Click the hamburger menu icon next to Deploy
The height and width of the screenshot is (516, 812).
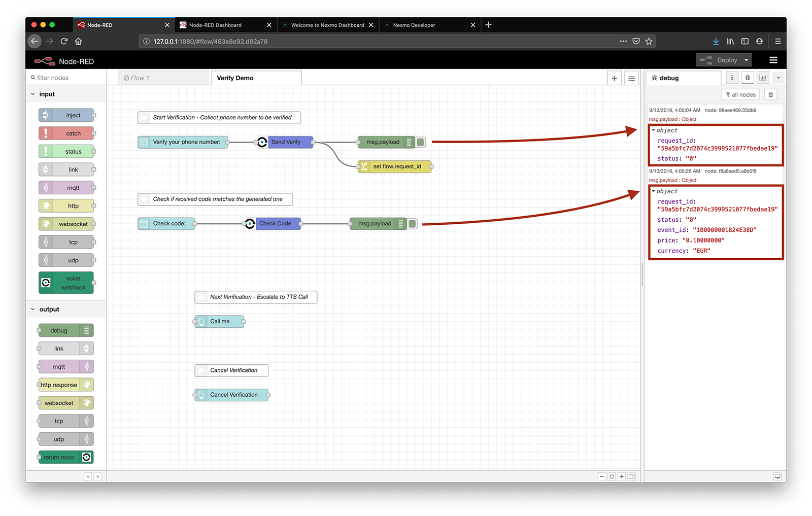(x=773, y=60)
